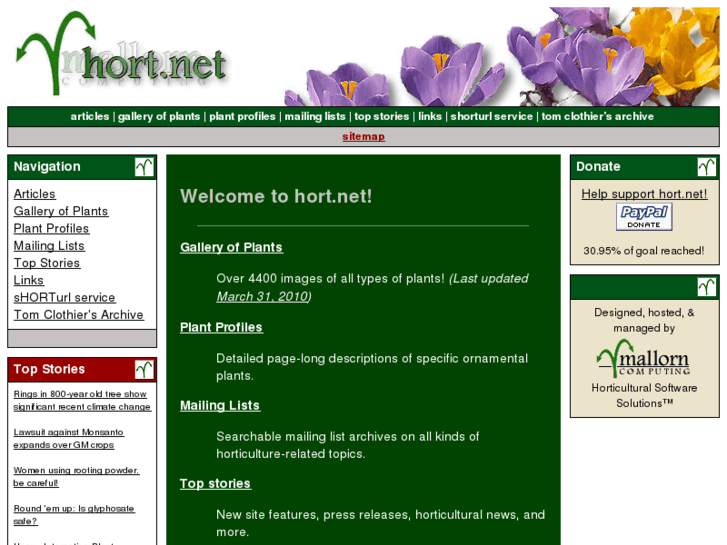The width and height of the screenshot is (727, 545).
Task: Click the 'Donate' panel title
Action: [x=598, y=167]
